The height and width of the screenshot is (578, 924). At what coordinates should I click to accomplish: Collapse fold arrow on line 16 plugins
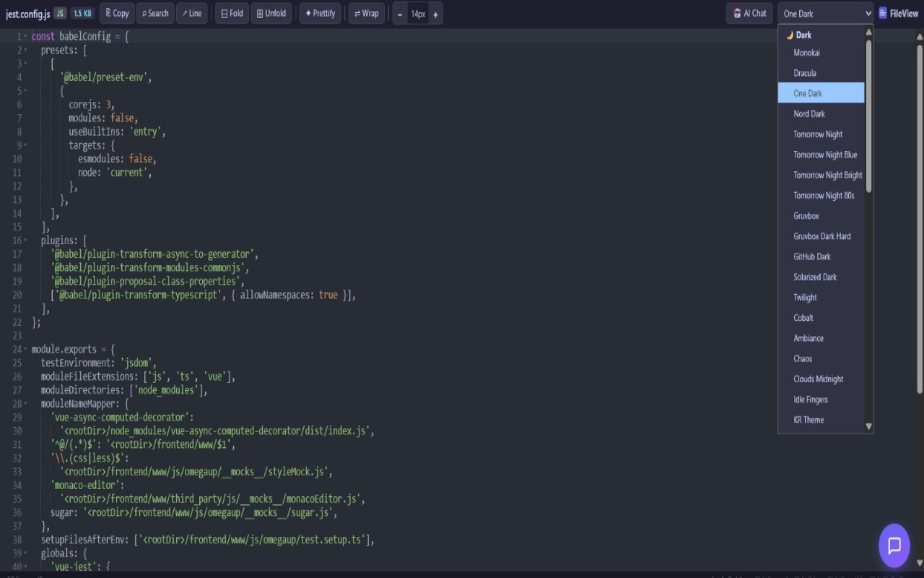point(26,241)
